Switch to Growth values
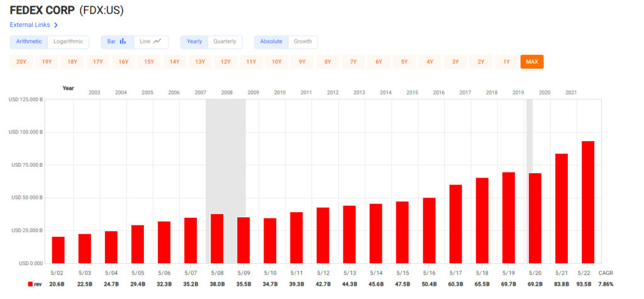644x299 pixels. [303, 42]
